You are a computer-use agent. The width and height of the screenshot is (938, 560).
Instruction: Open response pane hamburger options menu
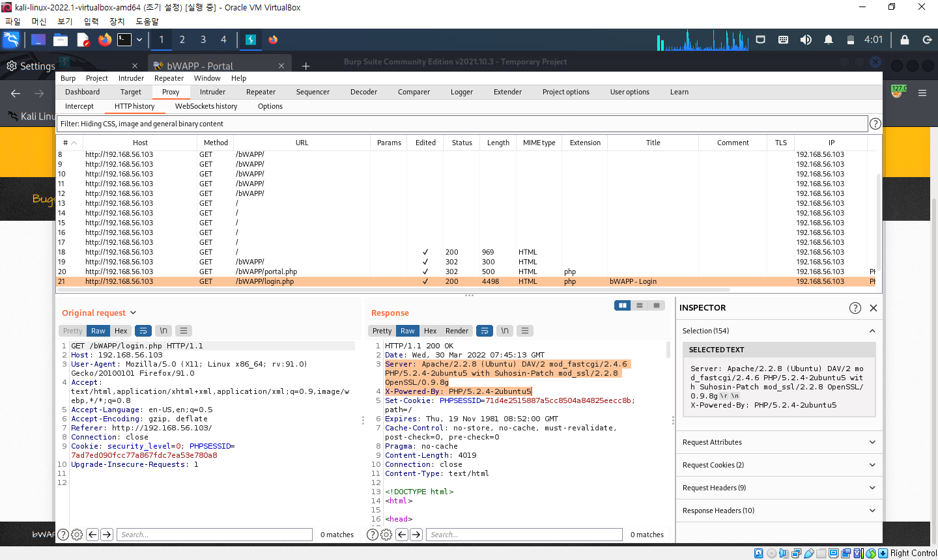(x=525, y=331)
